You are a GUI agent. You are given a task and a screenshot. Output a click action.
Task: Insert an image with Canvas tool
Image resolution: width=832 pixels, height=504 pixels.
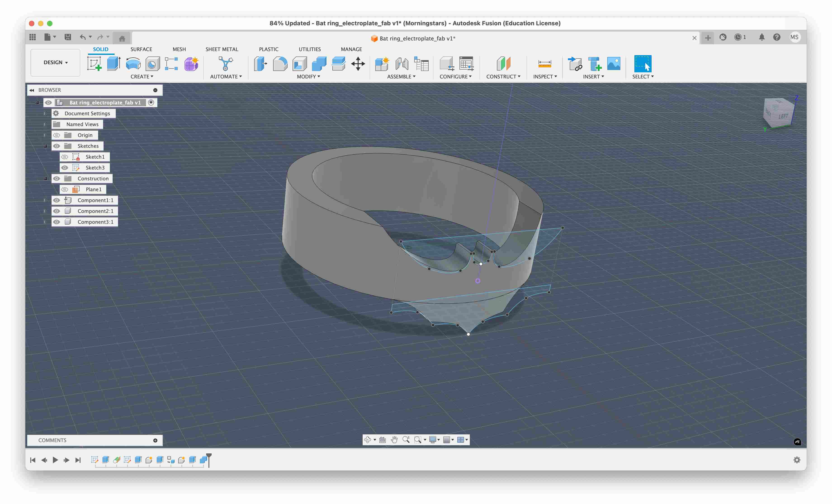[614, 64]
